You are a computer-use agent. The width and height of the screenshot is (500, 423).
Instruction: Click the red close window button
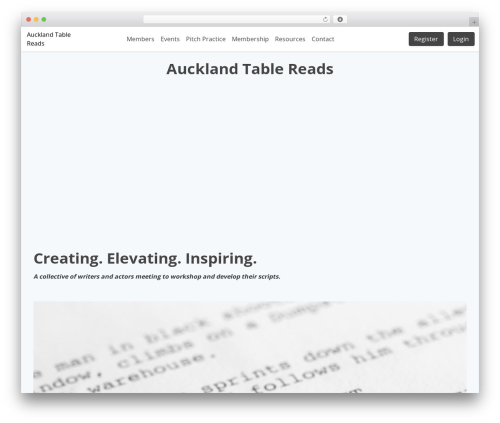click(29, 19)
